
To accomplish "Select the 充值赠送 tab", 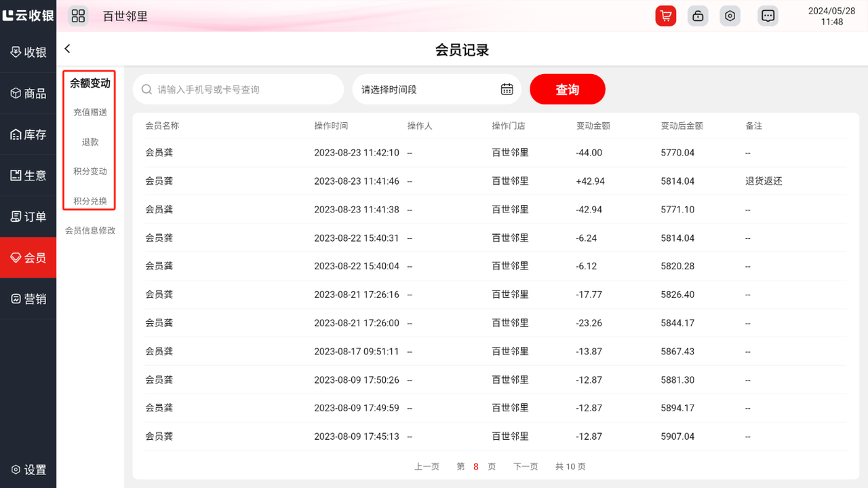I will 90,113.
